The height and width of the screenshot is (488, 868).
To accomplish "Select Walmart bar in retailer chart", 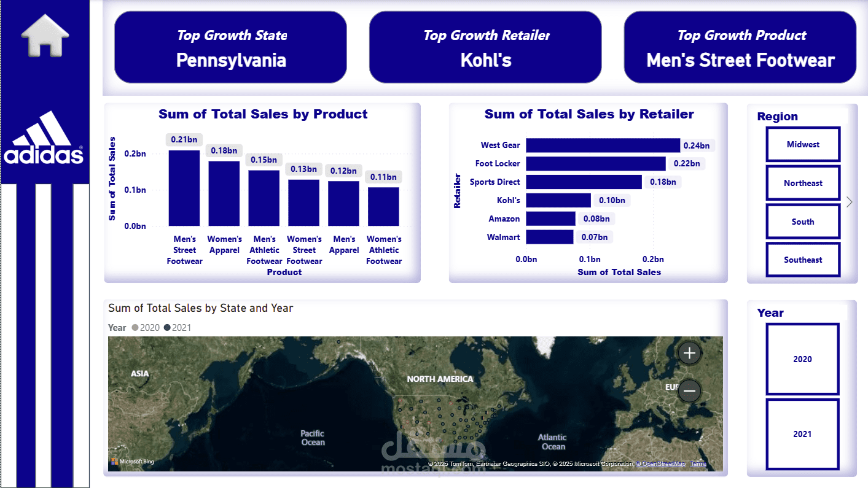I will pyautogui.click(x=550, y=237).
